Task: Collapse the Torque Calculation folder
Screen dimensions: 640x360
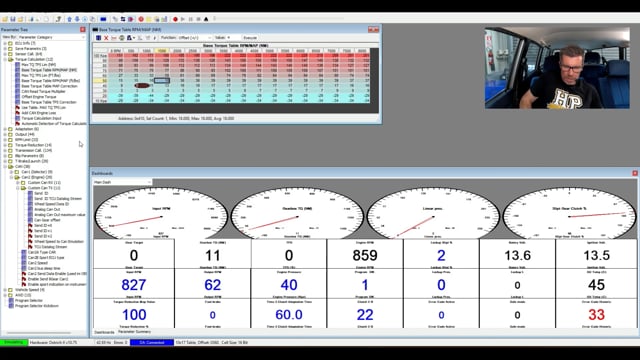Action: 5,59
